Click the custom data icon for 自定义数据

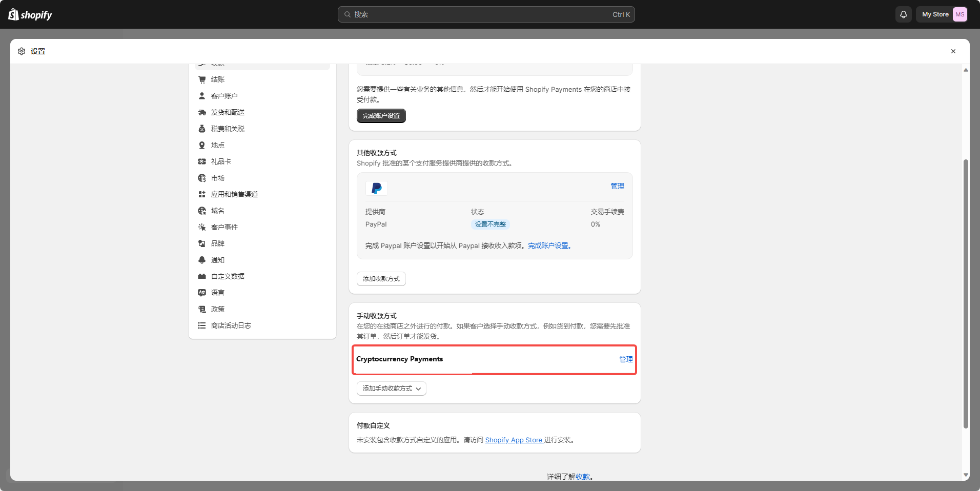202,276
